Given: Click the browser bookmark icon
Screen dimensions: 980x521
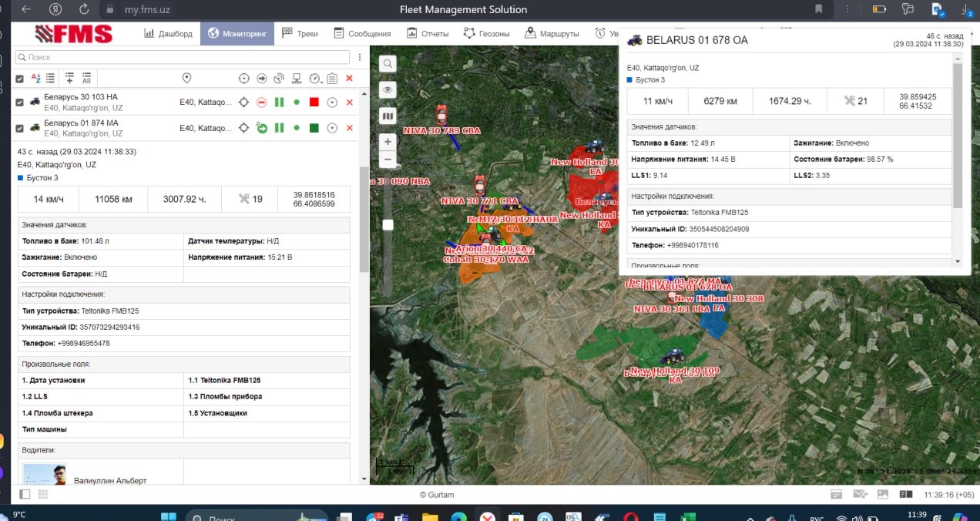Looking at the screenshot, I should (x=818, y=9).
